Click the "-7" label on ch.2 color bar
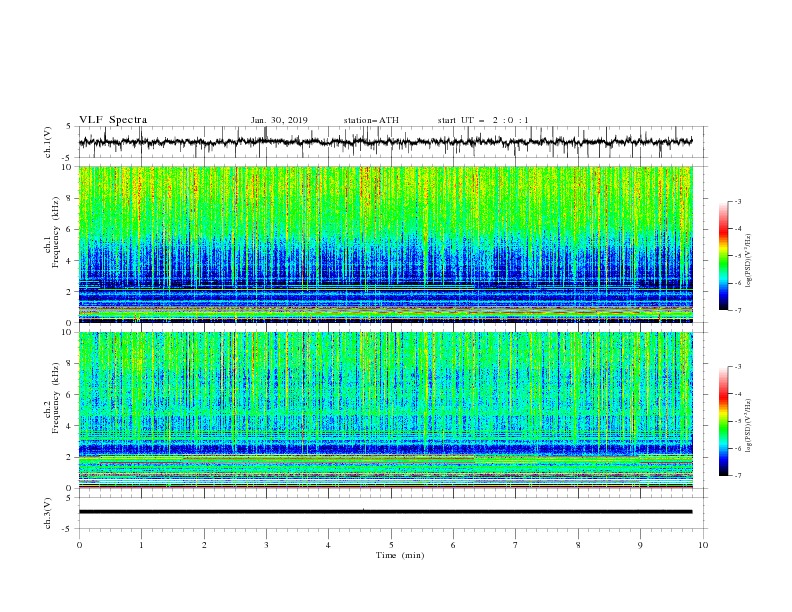792x612 pixels. click(x=738, y=475)
